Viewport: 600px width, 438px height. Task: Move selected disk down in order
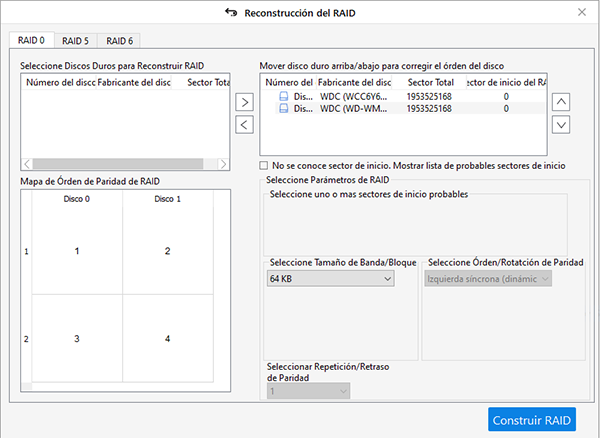coord(561,125)
